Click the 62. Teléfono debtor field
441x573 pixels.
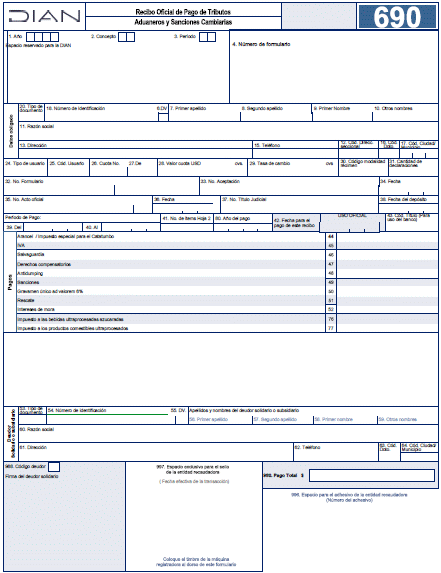coord(336,452)
